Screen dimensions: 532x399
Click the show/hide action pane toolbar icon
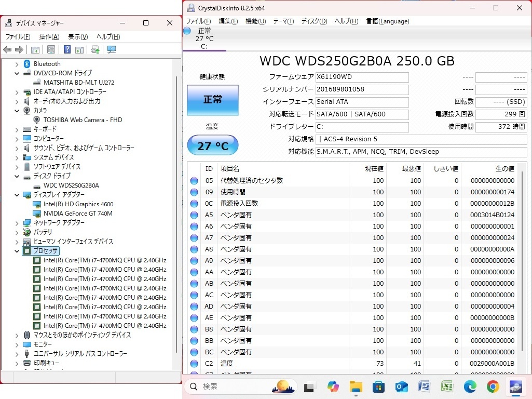pos(79,50)
